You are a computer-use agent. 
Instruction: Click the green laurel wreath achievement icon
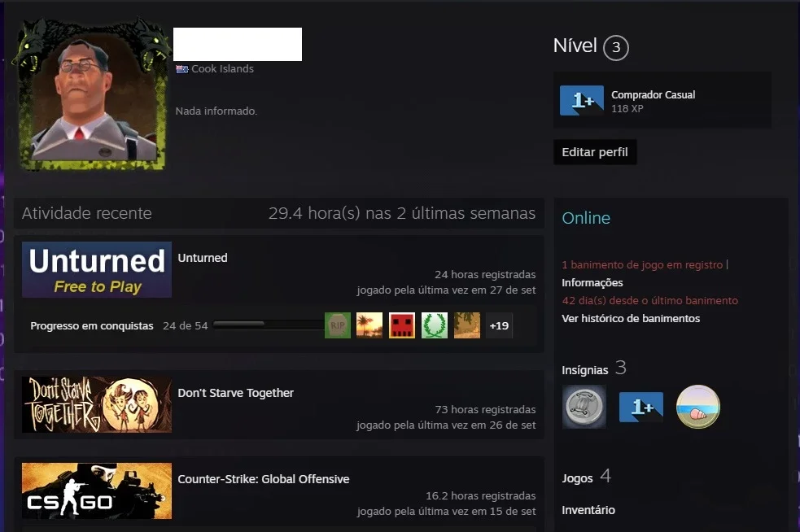pyautogui.click(x=435, y=325)
